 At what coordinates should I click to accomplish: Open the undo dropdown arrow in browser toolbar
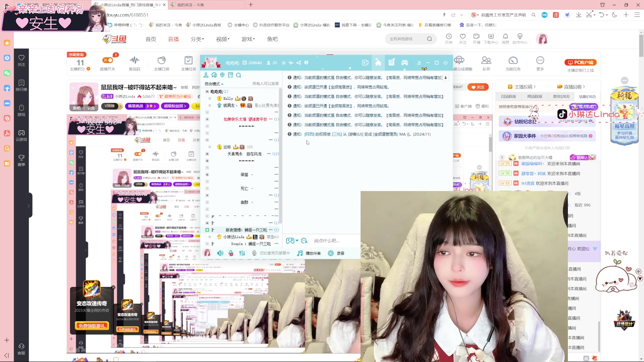click(607, 15)
